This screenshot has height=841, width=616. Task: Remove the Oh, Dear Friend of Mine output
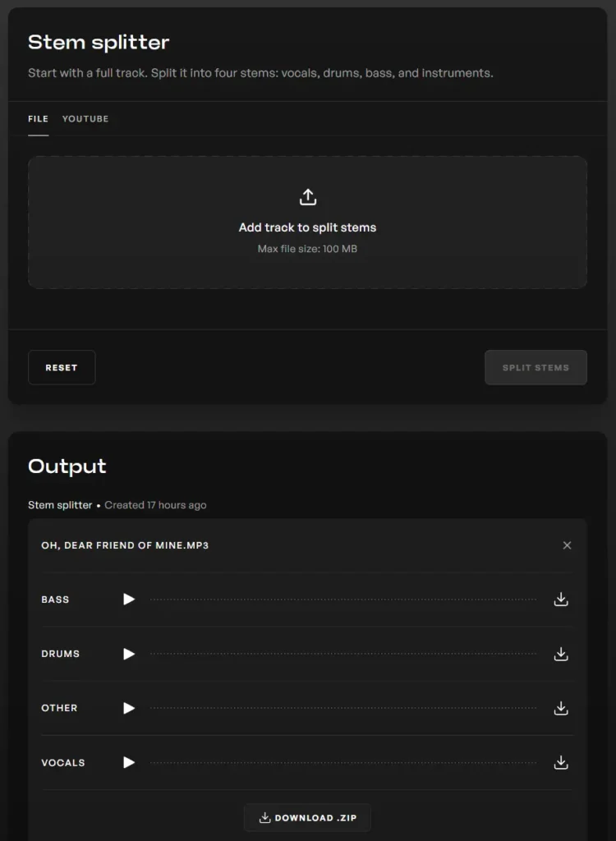[x=567, y=545]
